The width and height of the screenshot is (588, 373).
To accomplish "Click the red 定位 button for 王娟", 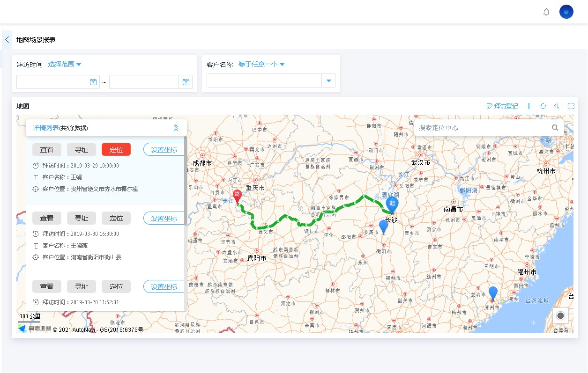I will (116, 150).
